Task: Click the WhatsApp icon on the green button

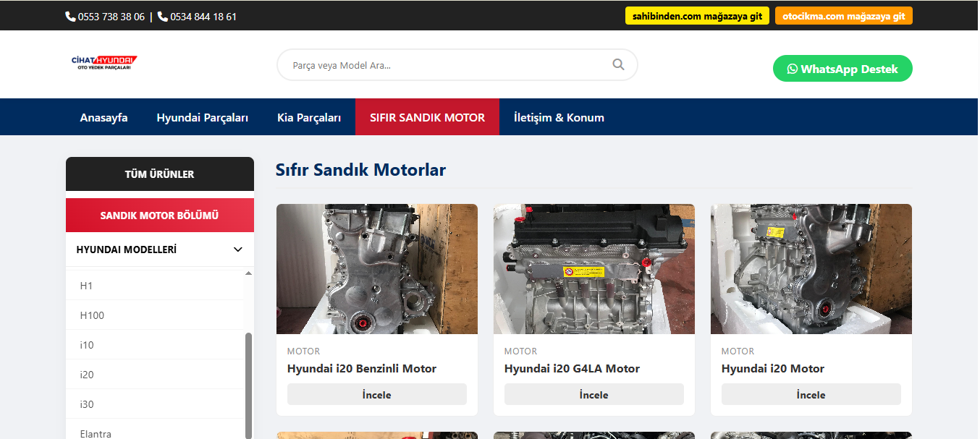Action: click(x=792, y=69)
